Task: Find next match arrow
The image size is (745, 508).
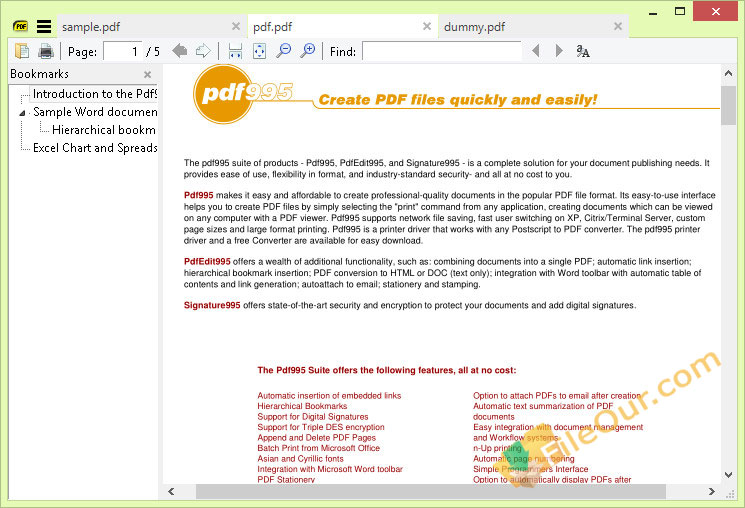Action: click(x=559, y=51)
